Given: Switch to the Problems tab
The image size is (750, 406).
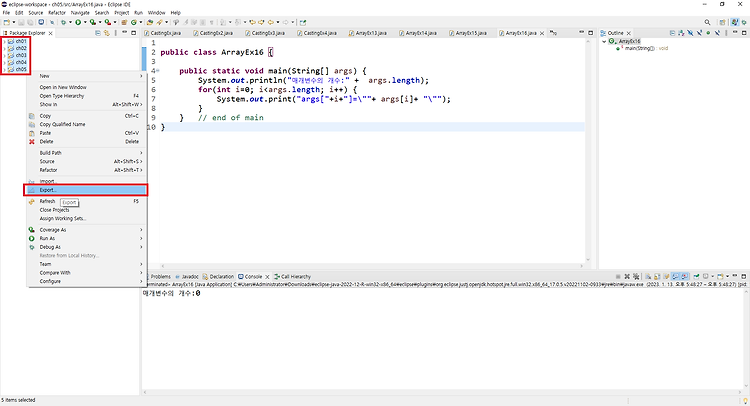Looking at the screenshot, I should pyautogui.click(x=160, y=276).
